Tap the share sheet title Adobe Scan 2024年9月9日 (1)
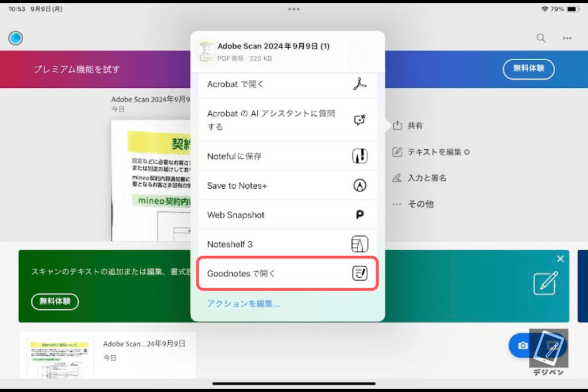588x392 pixels. tap(273, 46)
